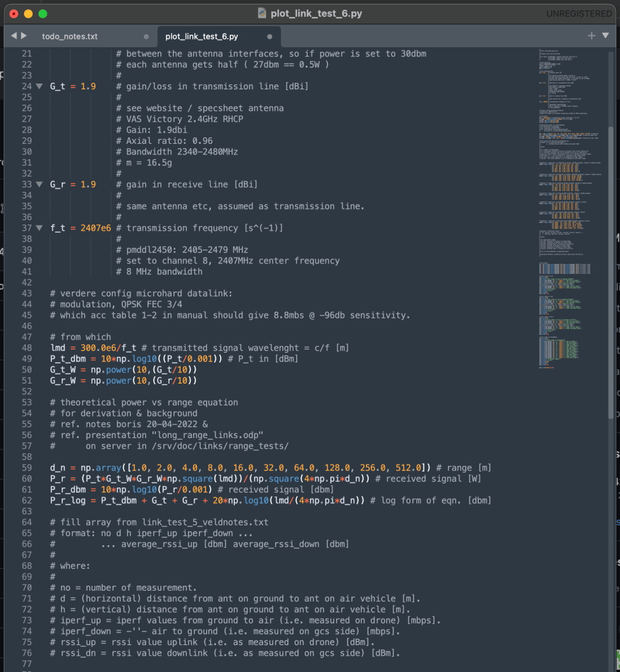Image resolution: width=620 pixels, height=672 pixels.
Task: Click unsaved dot on plot_link_test_6.py tab
Action: tap(270, 37)
